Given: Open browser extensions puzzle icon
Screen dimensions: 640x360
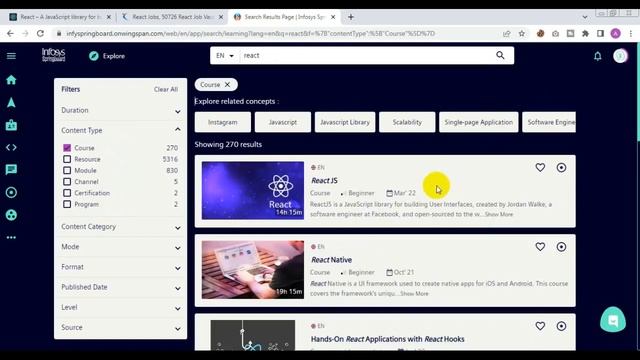Looking at the screenshot, I should point(585,33).
